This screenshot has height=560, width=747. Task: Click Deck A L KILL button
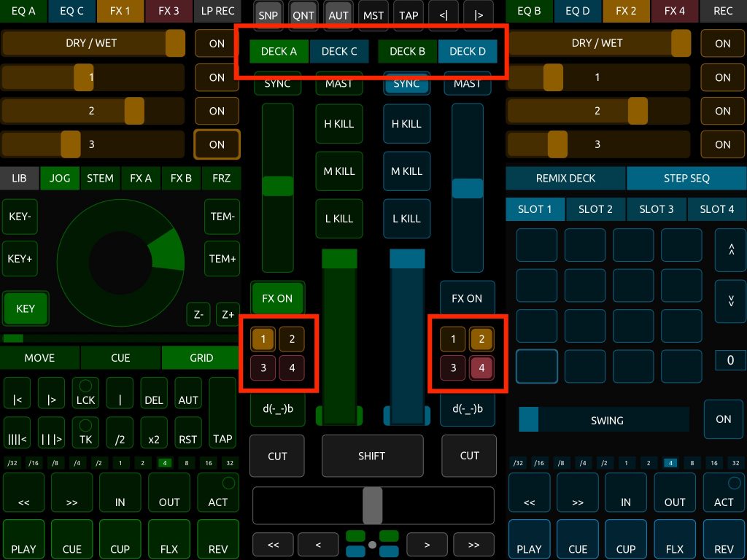339,219
